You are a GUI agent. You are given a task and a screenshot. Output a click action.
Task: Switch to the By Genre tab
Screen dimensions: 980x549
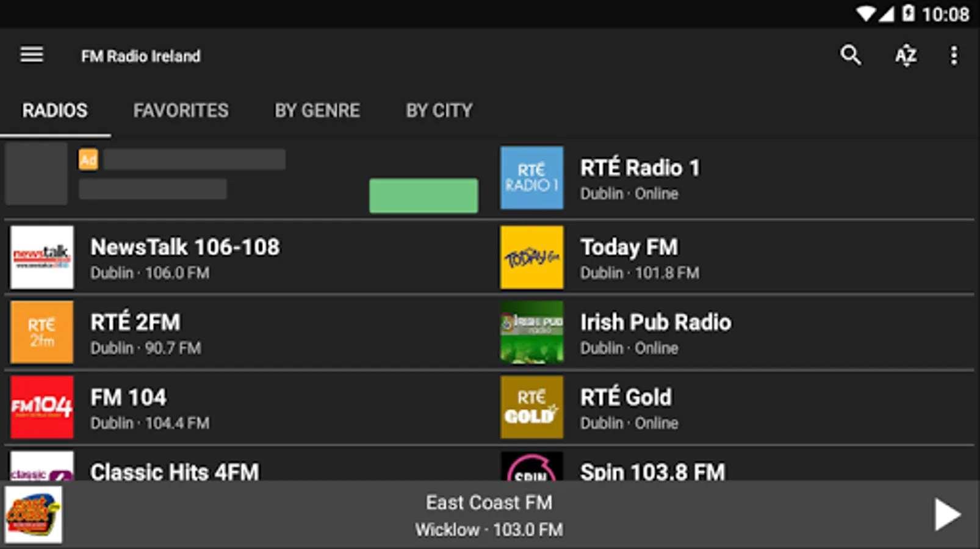pyautogui.click(x=317, y=110)
